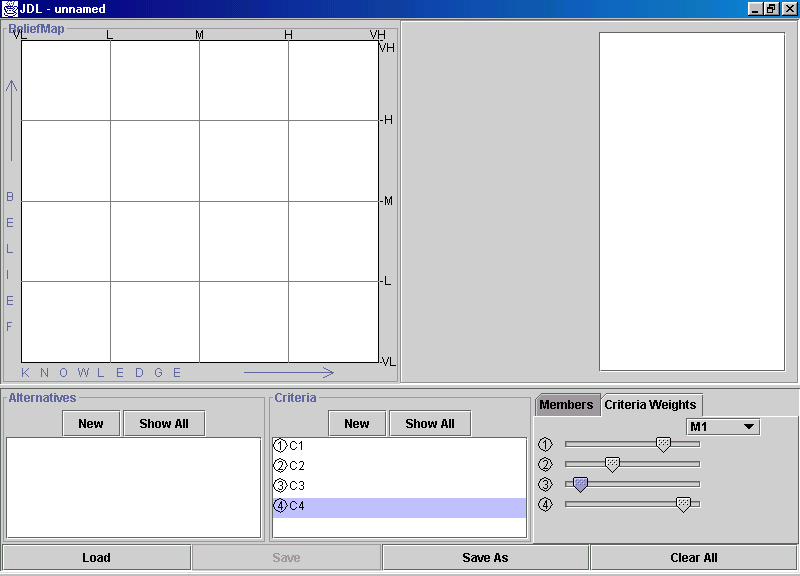Click Show All in Alternatives panel
This screenshot has width=800, height=576.
164,423
